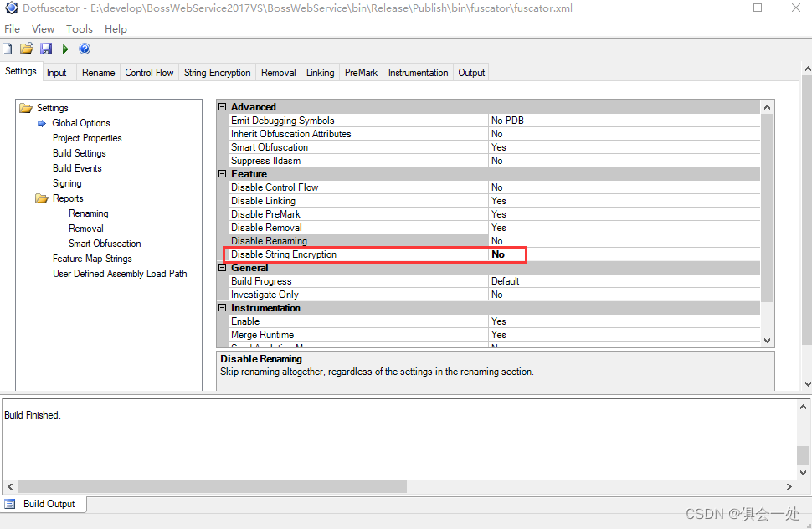The width and height of the screenshot is (812, 529).
Task: Select Feature Map Strings tree item
Action: (92, 259)
